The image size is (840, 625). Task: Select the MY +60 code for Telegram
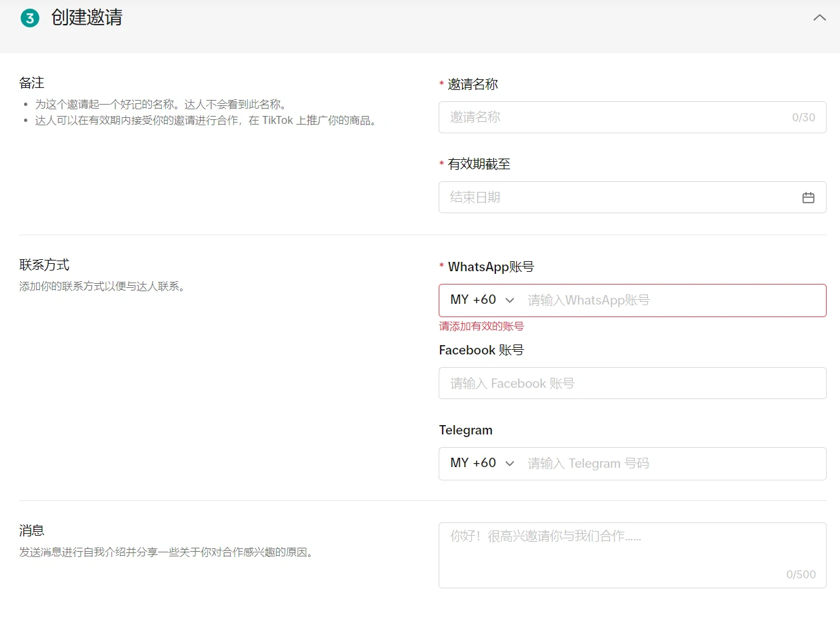coord(473,463)
